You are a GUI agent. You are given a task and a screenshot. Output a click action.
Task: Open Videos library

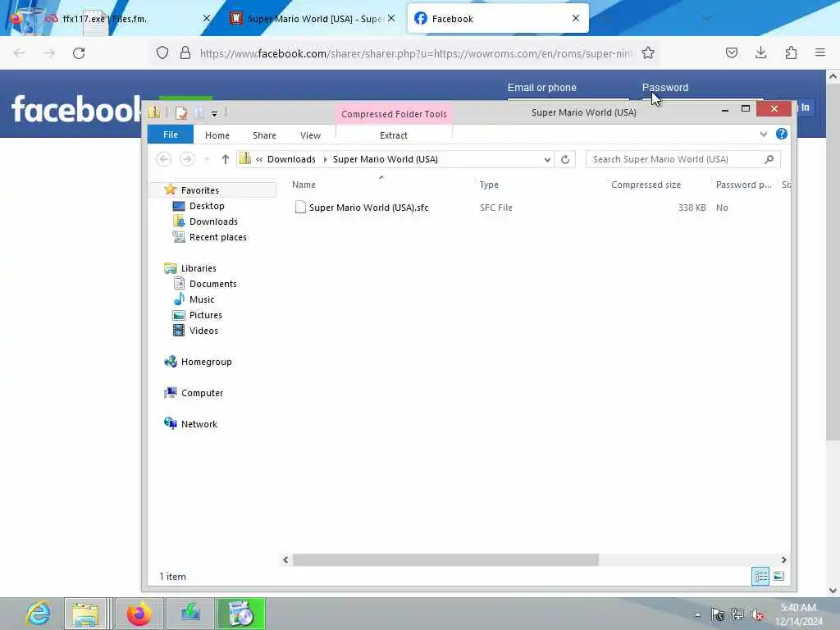(x=203, y=330)
